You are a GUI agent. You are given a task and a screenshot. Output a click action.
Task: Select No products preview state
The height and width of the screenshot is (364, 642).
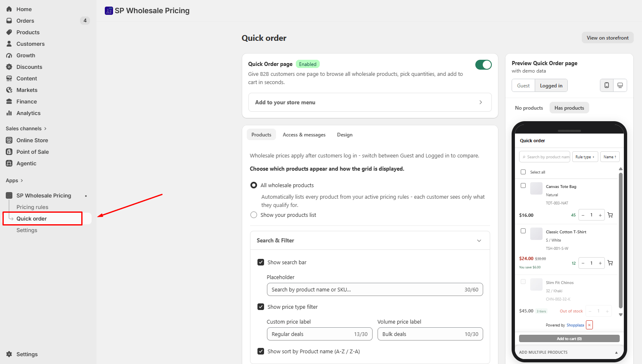point(529,108)
